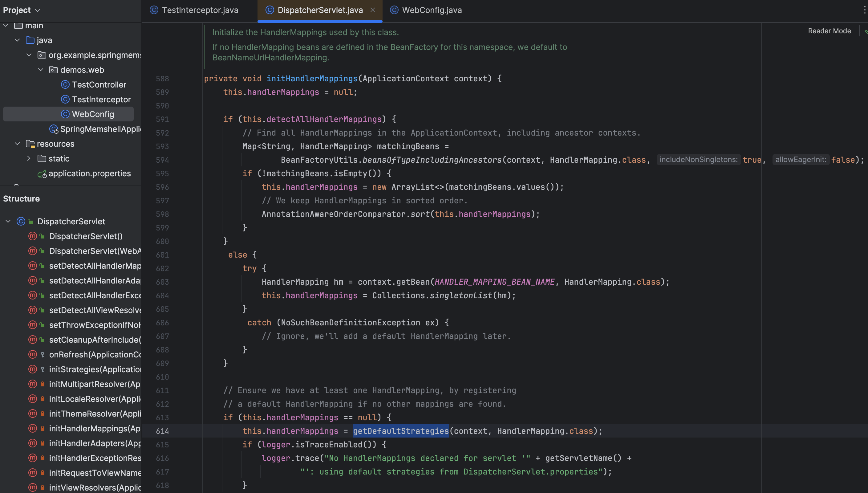This screenshot has height=493, width=868.
Task: Collapse the demos.web package
Action: tap(41, 70)
